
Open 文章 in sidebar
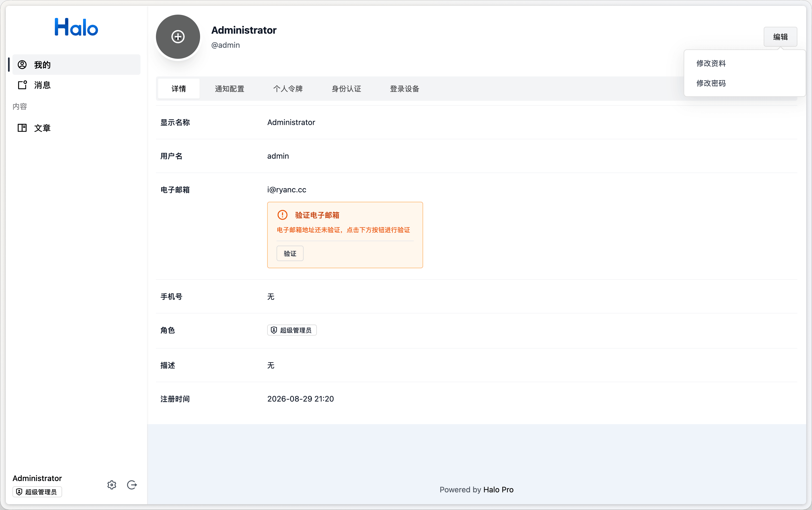76,128
